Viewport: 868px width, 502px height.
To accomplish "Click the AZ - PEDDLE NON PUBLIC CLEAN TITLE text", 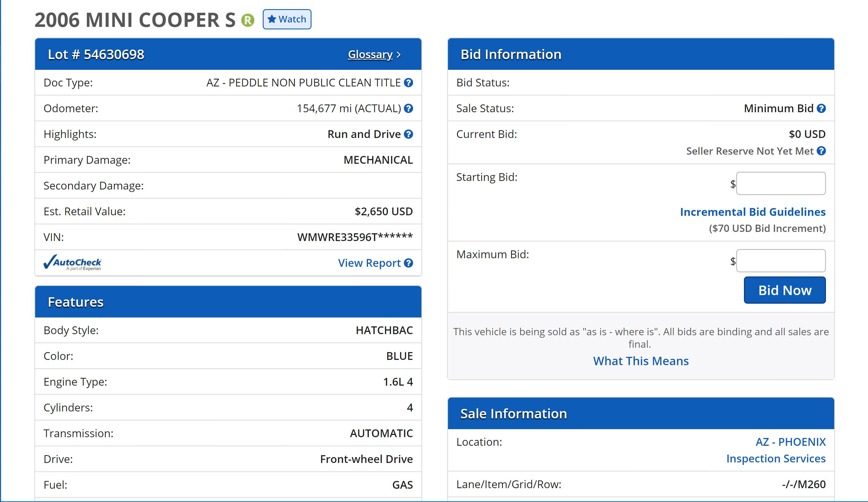I will coord(303,83).
